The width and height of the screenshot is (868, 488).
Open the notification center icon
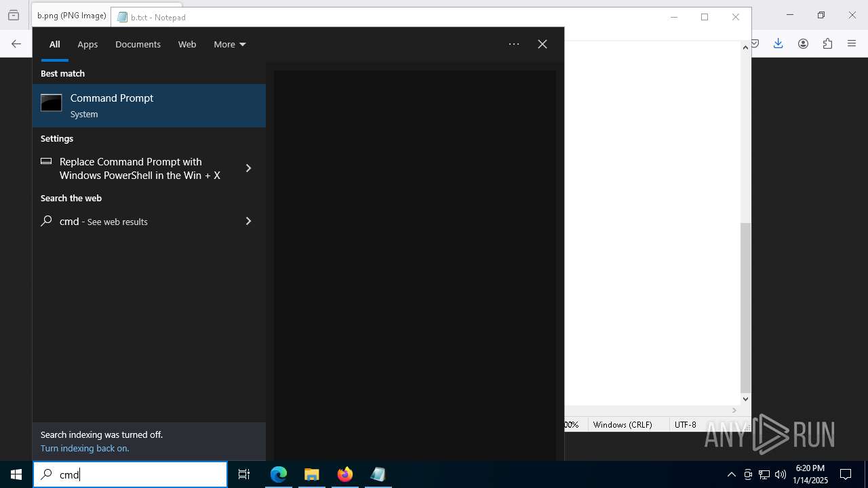[x=846, y=474]
